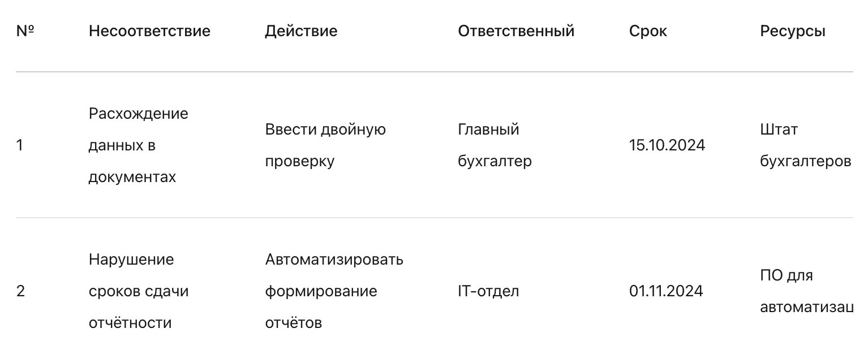
Task: Select row number 1 cell
Action: [20, 145]
